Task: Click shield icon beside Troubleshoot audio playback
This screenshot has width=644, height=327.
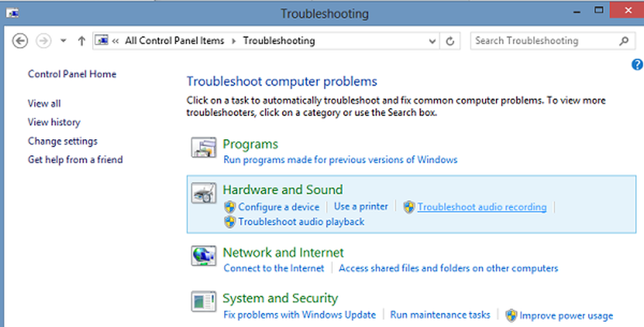Action: [x=230, y=222]
